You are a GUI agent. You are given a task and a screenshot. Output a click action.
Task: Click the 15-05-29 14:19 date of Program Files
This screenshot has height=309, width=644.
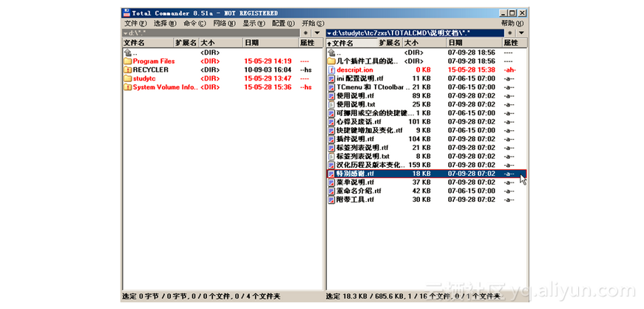coord(268,61)
